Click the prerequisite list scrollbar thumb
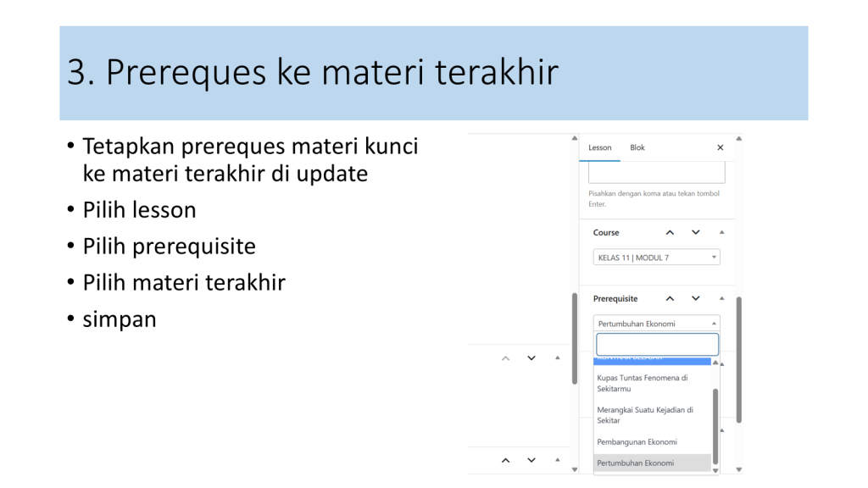The image size is (868, 488). [715, 424]
